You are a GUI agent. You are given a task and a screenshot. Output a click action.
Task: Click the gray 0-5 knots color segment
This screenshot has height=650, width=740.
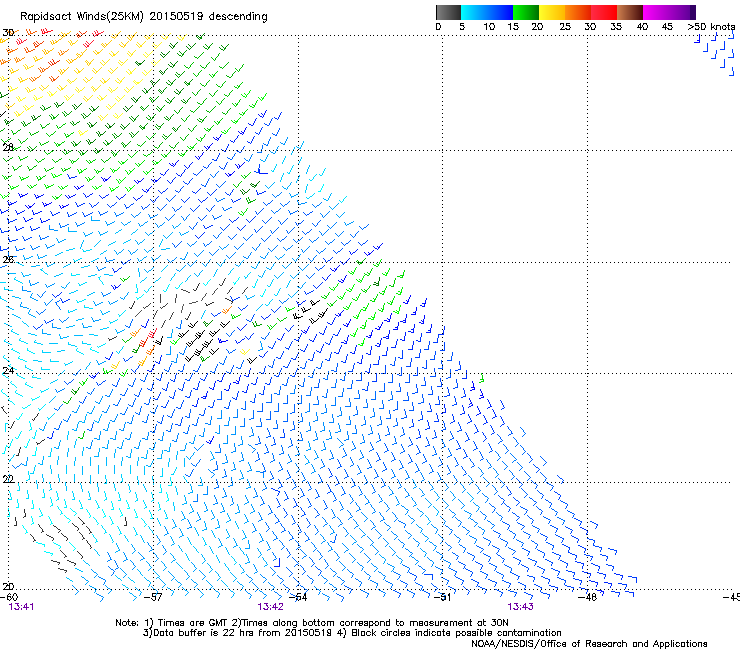click(x=448, y=12)
